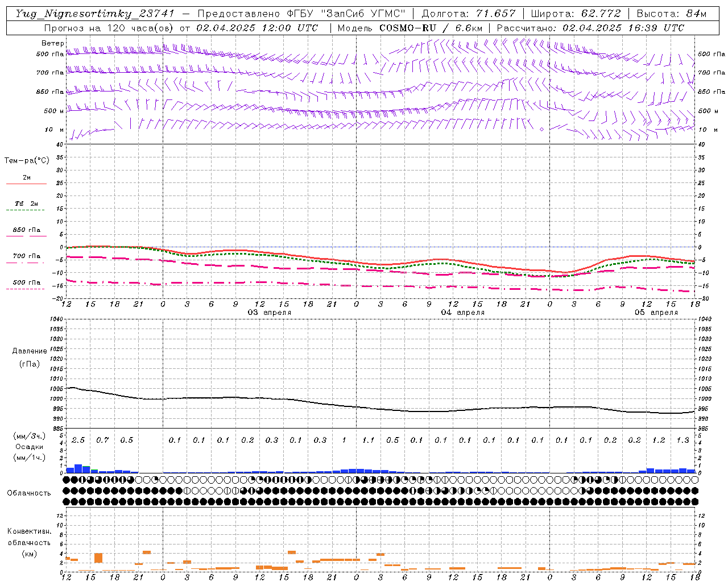Click the Конвективн. panel label
The height and width of the screenshot is (582, 728).
pos(29,531)
